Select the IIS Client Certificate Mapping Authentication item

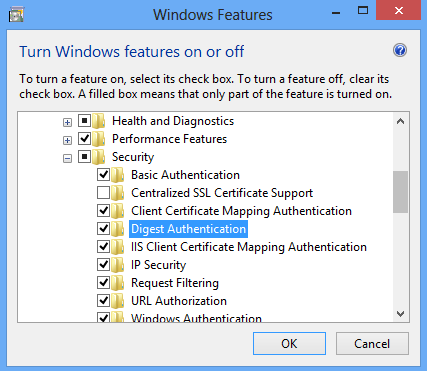pos(249,247)
